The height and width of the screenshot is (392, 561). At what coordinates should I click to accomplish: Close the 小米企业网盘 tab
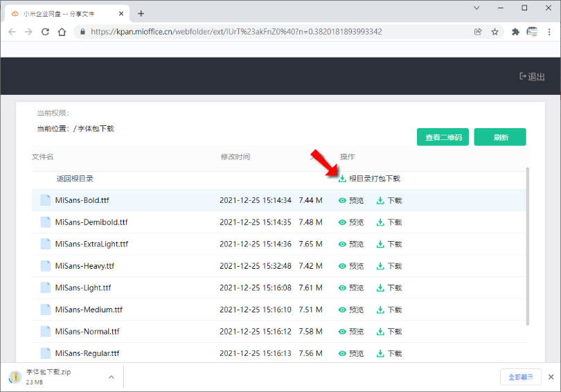121,14
